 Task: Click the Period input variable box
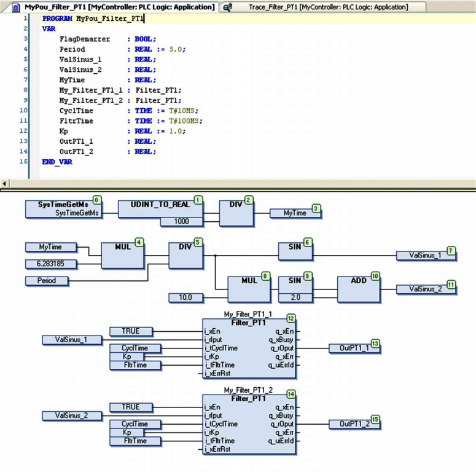pos(47,280)
